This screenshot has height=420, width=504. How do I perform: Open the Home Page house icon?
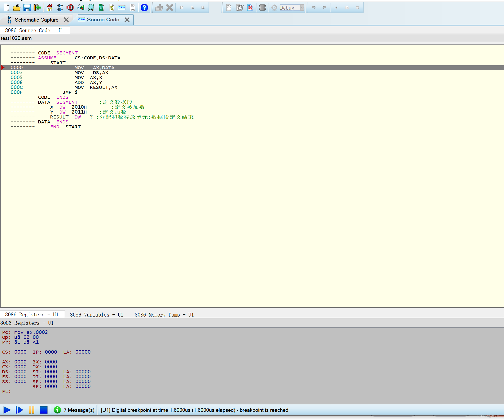pos(50,8)
